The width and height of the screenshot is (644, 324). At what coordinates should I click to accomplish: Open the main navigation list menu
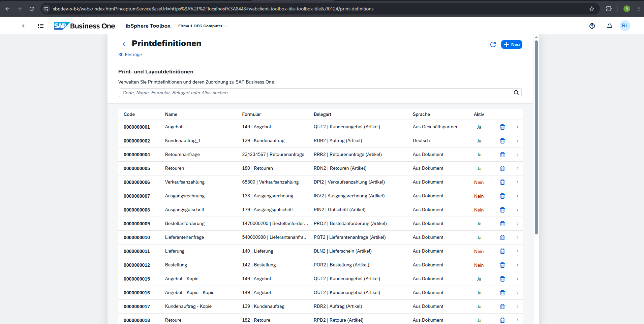click(x=41, y=26)
